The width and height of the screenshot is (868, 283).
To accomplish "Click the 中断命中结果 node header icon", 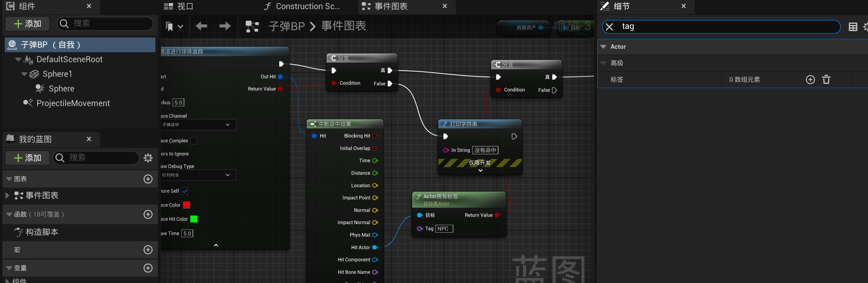I will 313,124.
